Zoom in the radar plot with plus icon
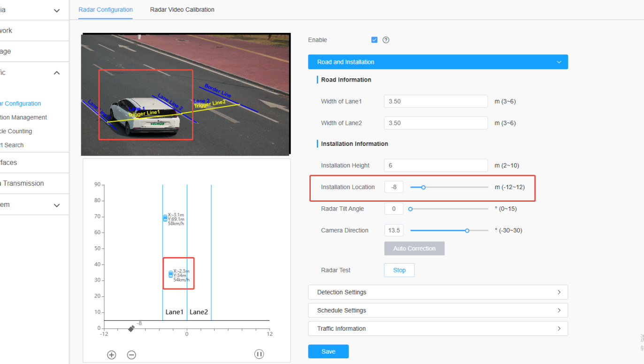The width and height of the screenshot is (644, 364). click(x=111, y=355)
